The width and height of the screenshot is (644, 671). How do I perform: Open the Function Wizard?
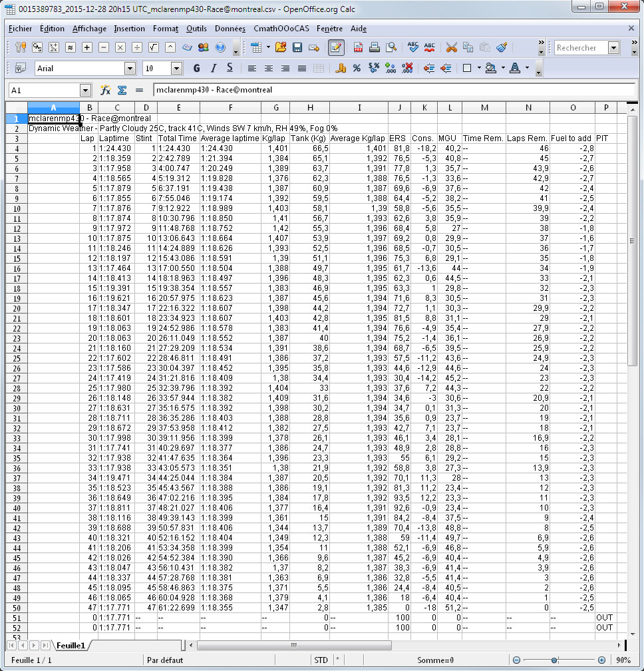click(105, 90)
